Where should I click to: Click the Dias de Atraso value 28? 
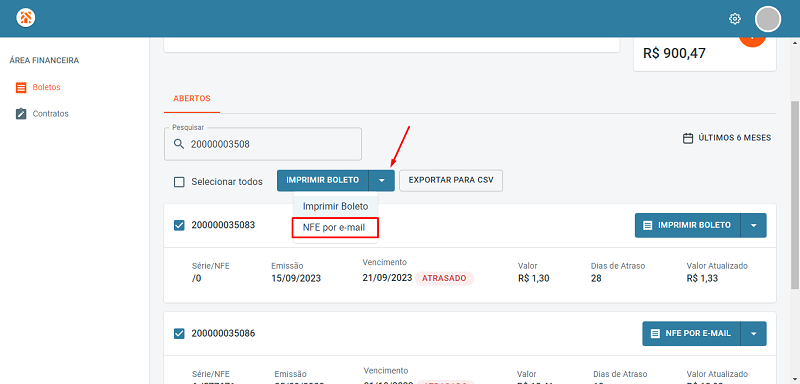(x=596, y=279)
